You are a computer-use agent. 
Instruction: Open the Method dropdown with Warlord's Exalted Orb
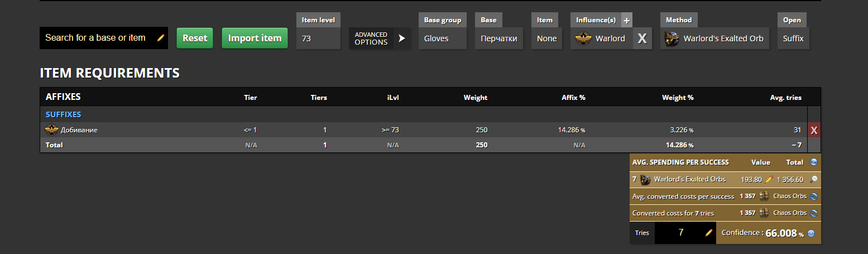(x=716, y=39)
